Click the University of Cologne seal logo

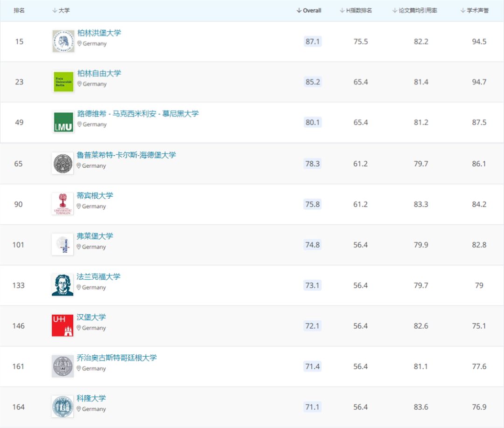point(63,407)
